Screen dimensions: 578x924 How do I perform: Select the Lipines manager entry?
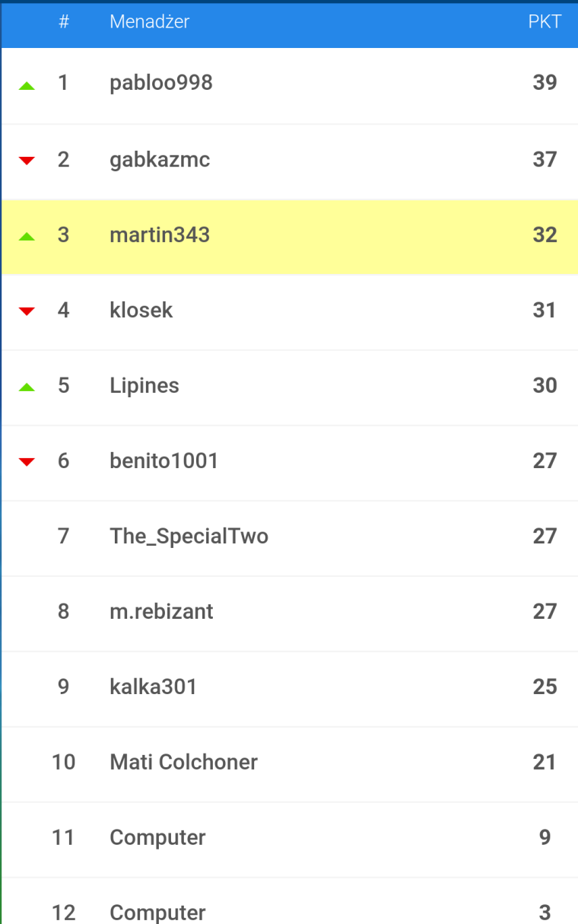(x=144, y=385)
